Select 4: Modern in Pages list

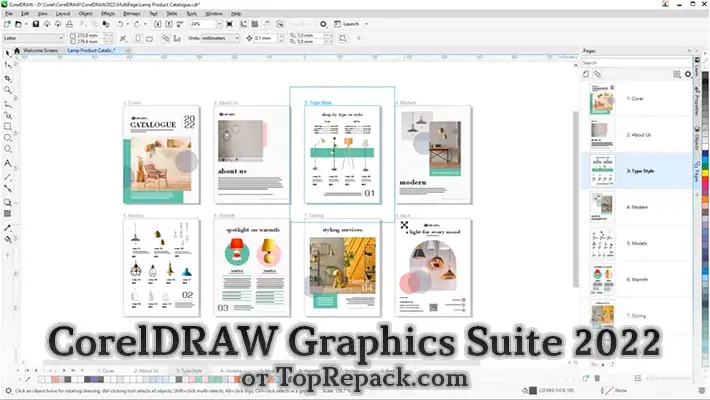[x=637, y=207]
